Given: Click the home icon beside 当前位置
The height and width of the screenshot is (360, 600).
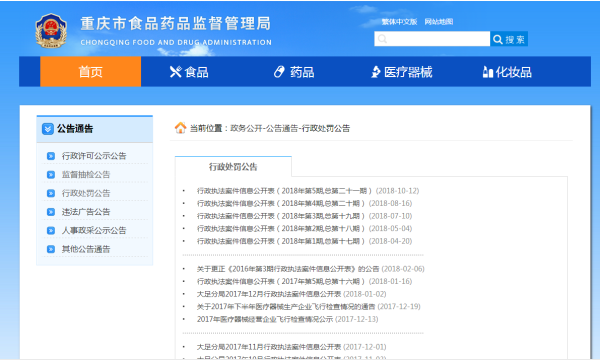Looking at the screenshot, I should (180, 128).
